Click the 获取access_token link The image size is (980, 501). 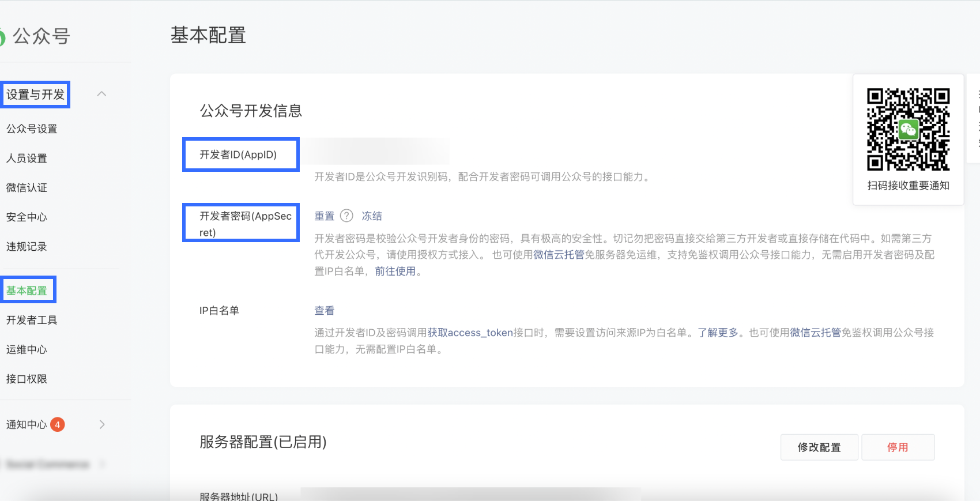coord(470,333)
